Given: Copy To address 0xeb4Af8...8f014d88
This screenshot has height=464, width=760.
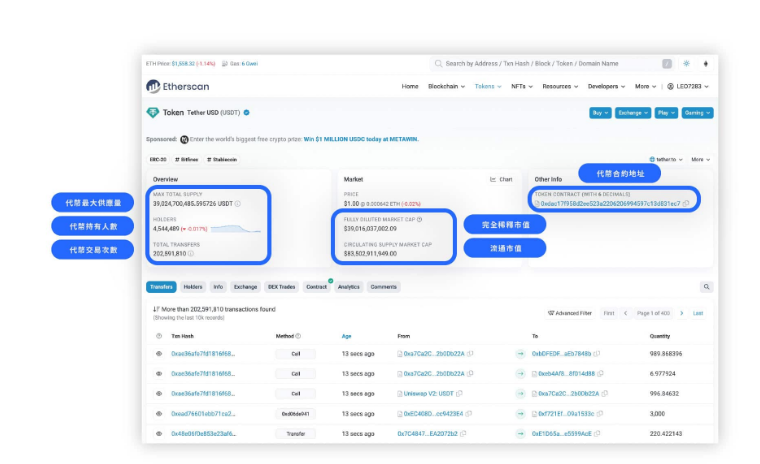Looking at the screenshot, I should click(x=600, y=374).
